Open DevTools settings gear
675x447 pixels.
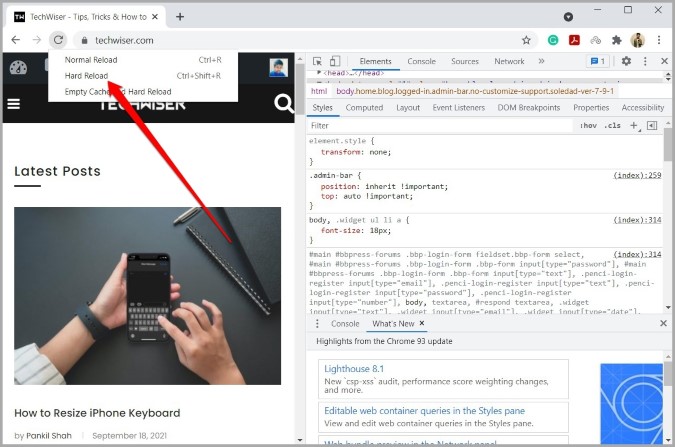(x=626, y=61)
